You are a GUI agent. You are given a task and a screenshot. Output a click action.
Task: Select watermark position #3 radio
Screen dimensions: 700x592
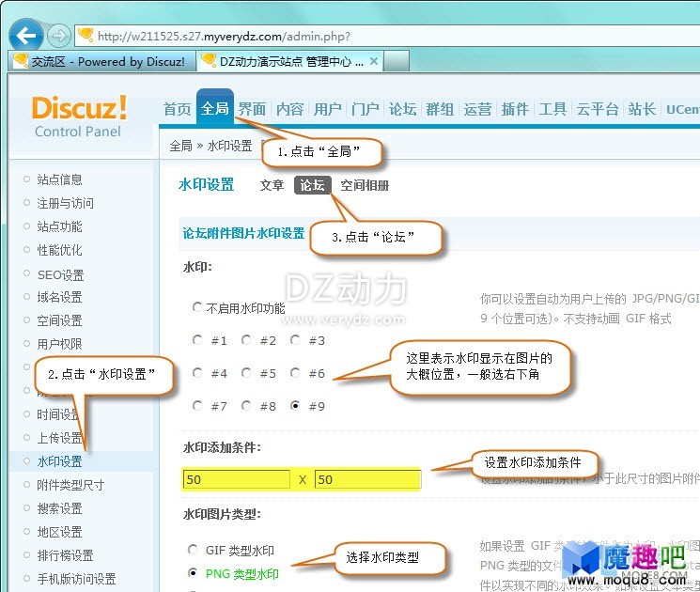pos(295,340)
